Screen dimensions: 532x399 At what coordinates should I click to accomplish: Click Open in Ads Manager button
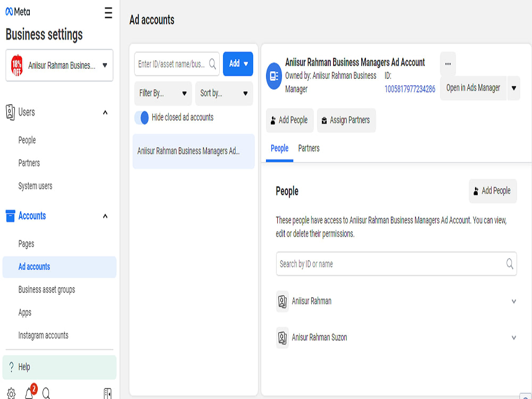(x=473, y=88)
